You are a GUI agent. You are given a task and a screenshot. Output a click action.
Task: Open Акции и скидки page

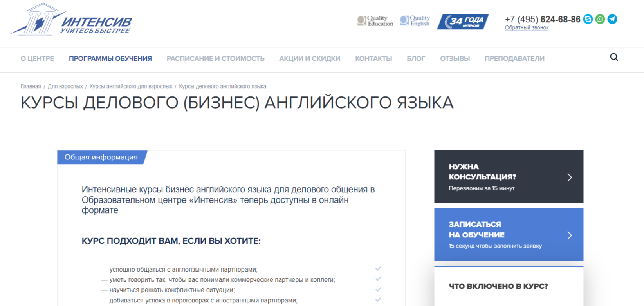pos(310,58)
